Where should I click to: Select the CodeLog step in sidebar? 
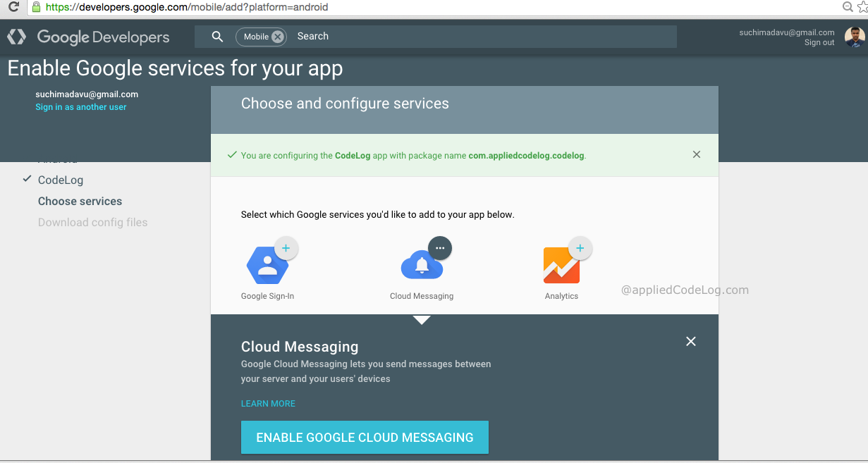[x=61, y=180]
